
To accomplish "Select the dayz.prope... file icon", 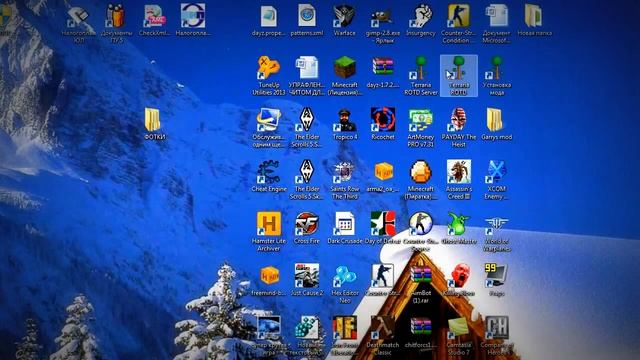I will (269, 20).
